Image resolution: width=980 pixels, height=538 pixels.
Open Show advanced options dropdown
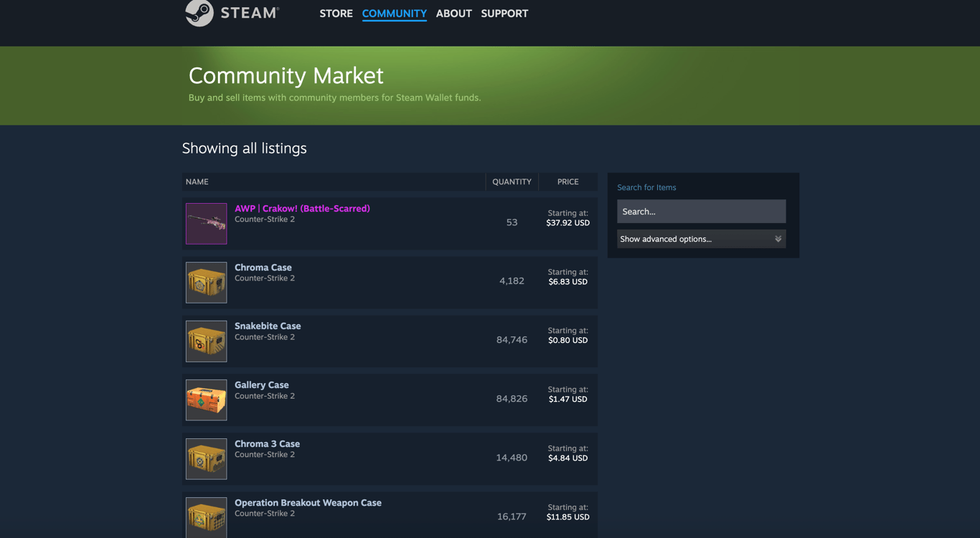702,239
